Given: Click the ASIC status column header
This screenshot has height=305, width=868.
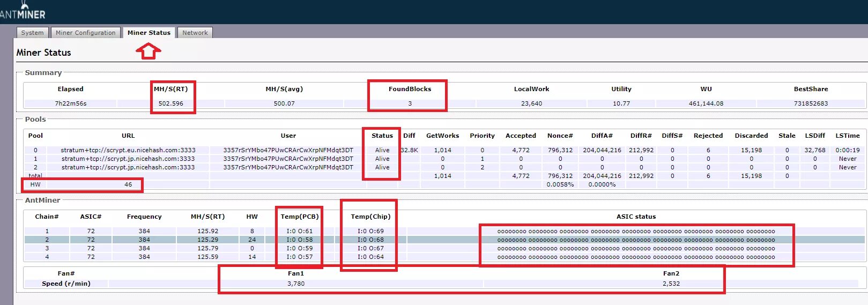Looking at the screenshot, I should pos(636,217).
